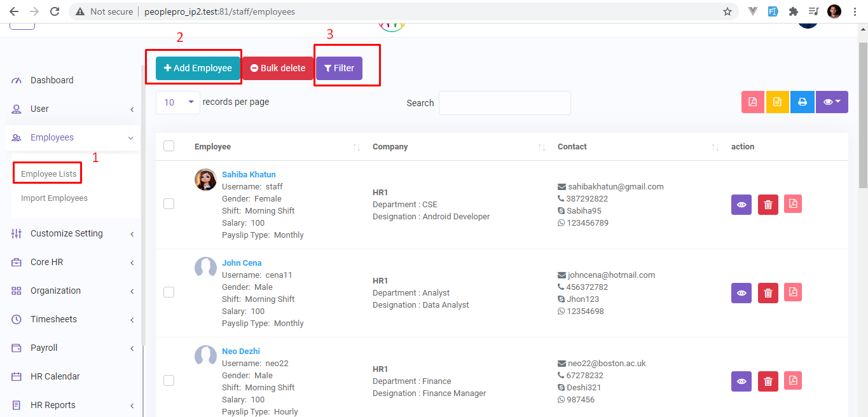Check the select-all header checkbox
This screenshot has width=868, height=417.
169,146
